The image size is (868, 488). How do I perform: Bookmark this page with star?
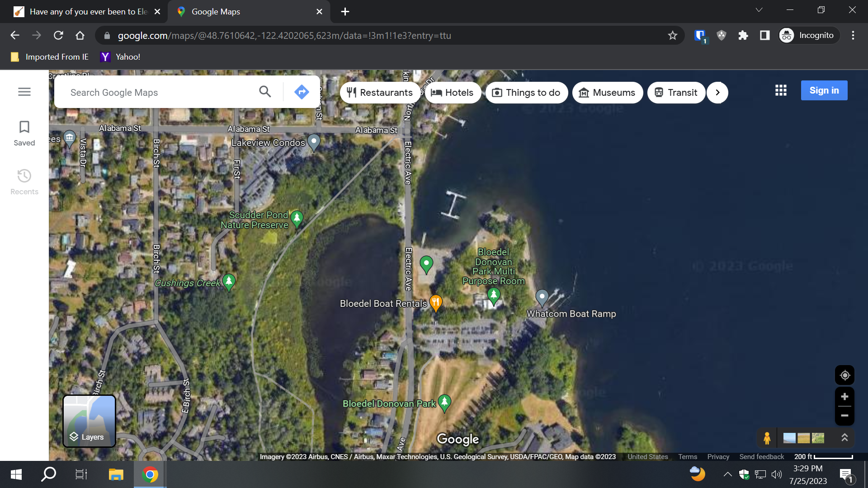point(673,35)
